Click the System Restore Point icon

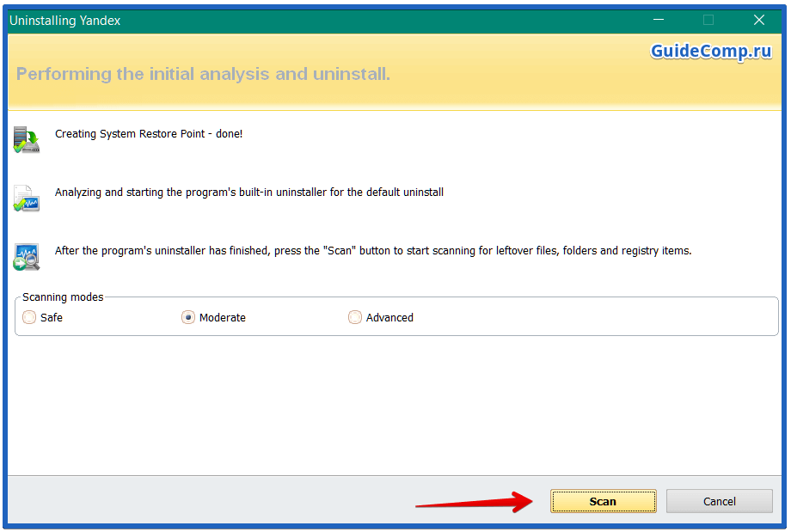[27, 140]
